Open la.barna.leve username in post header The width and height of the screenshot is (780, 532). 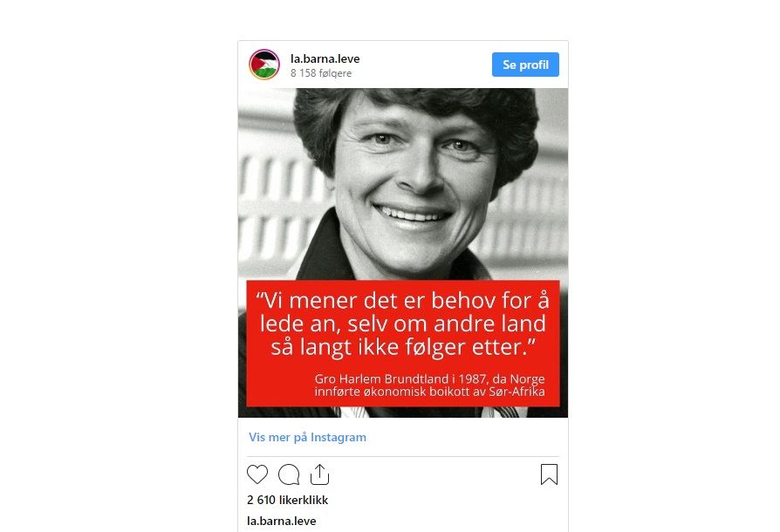point(325,58)
